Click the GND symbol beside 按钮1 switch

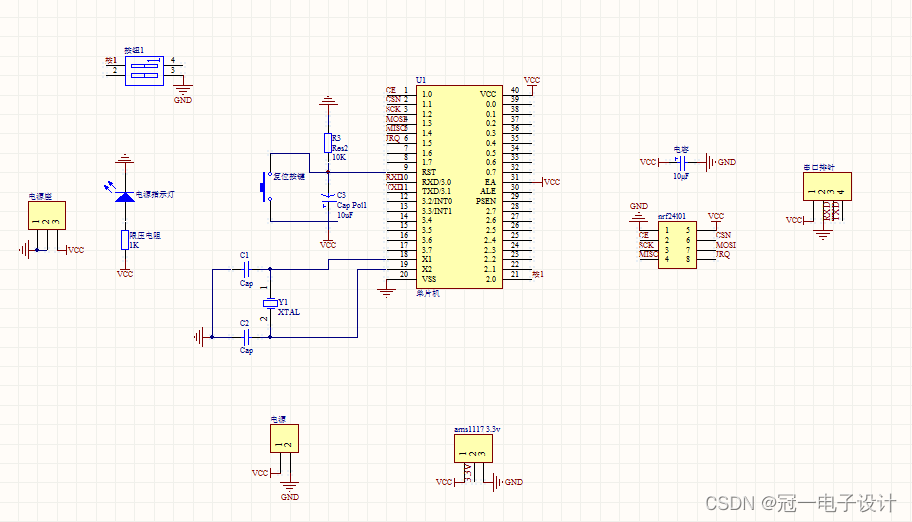(183, 93)
